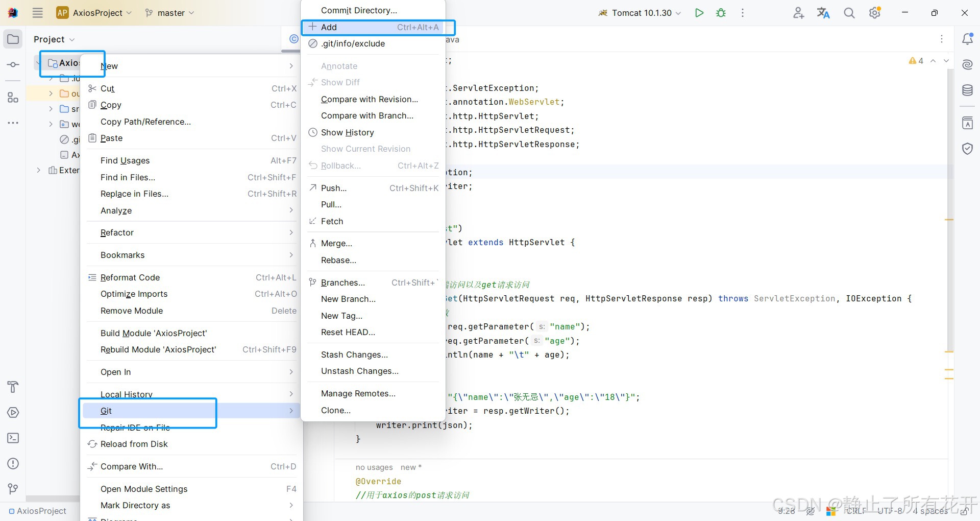This screenshot has height=521, width=980.
Task: Choose Fetch in the Git submenu
Action: (x=373, y=221)
